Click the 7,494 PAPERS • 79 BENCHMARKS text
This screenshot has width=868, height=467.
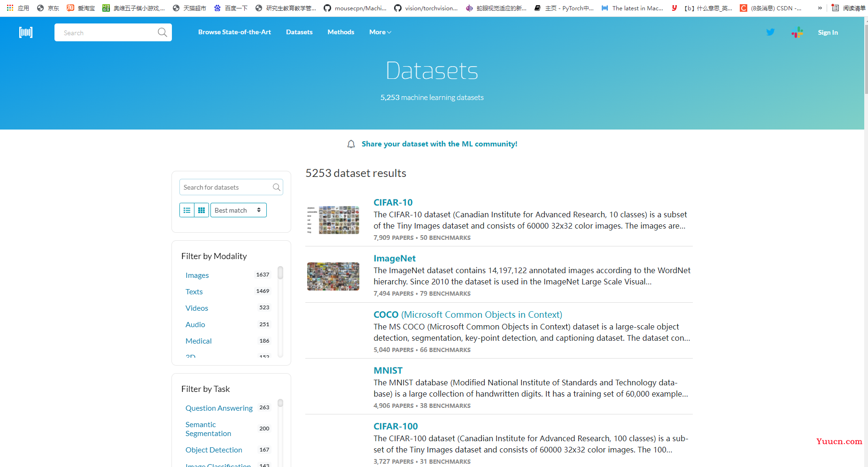[x=422, y=293]
